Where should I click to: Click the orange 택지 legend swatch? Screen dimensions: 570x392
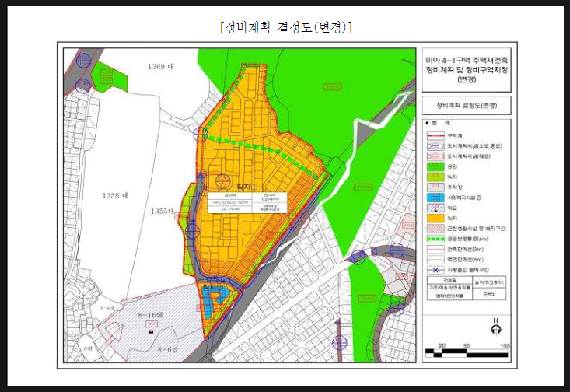[435, 219]
